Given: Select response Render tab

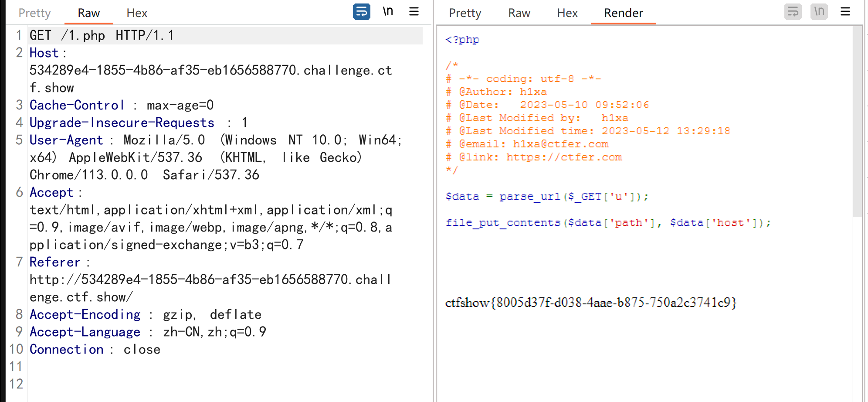Looking at the screenshot, I should (x=624, y=13).
